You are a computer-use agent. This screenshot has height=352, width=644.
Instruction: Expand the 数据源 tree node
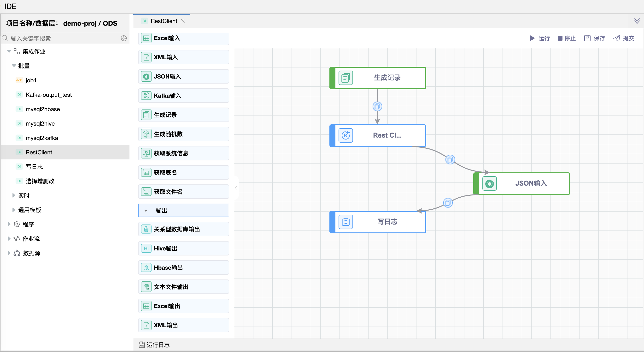[x=9, y=253]
